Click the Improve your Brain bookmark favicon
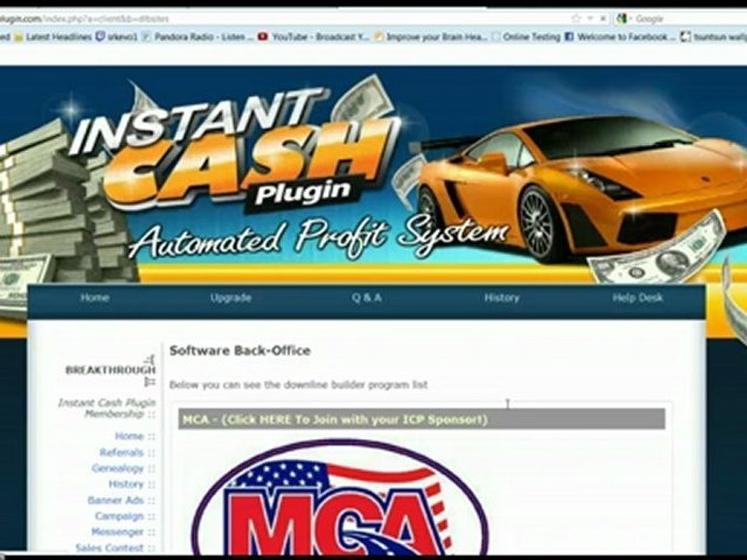Screen dimensions: 747x560 [379, 37]
